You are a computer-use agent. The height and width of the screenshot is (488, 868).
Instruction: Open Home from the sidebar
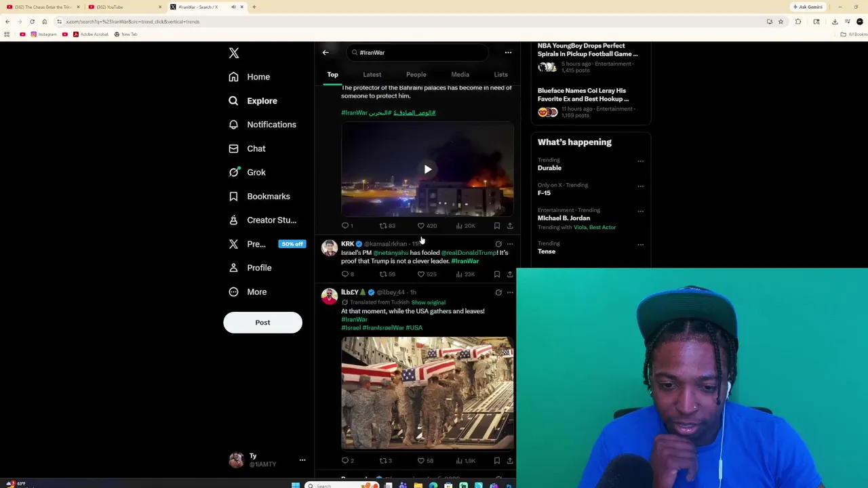(x=250, y=77)
